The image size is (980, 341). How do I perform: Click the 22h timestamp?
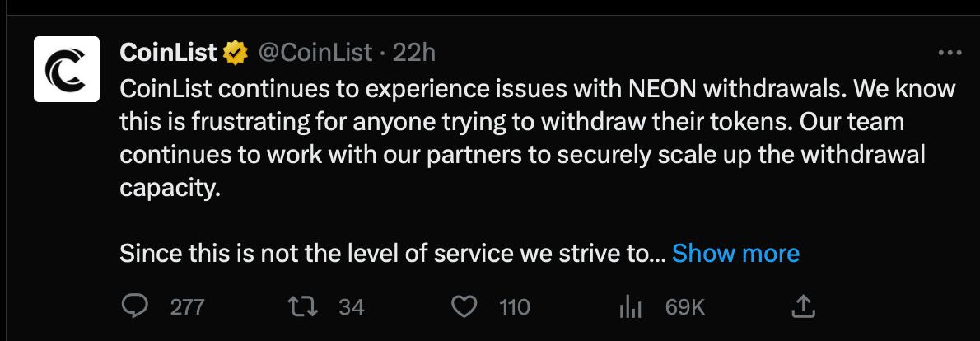(x=413, y=53)
